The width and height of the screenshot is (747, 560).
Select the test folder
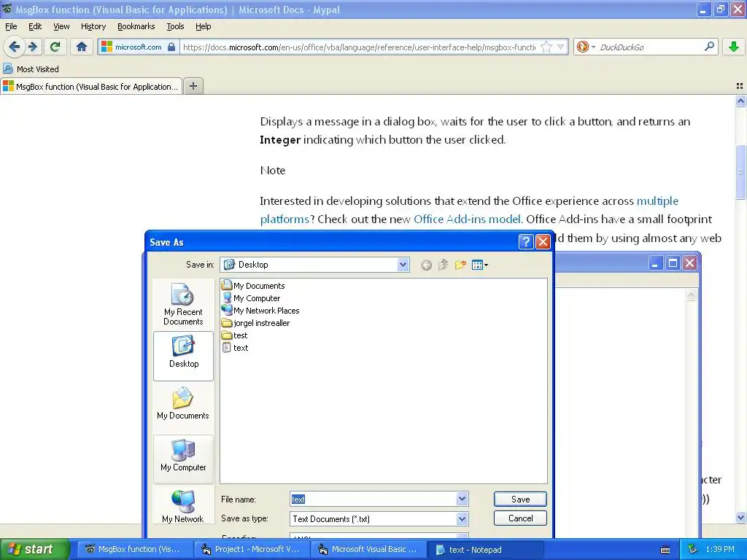235,335
